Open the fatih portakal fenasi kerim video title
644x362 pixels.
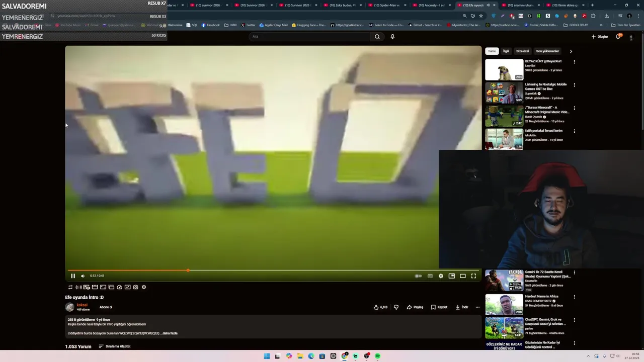coord(544,131)
